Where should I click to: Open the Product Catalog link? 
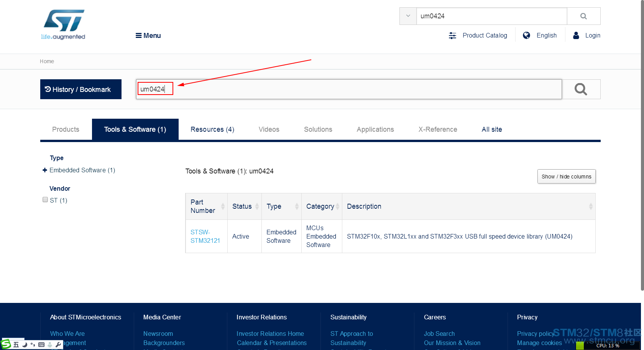tap(485, 35)
